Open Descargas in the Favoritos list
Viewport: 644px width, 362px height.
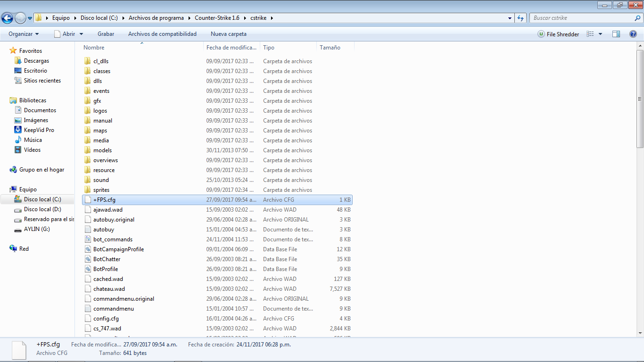point(36,61)
